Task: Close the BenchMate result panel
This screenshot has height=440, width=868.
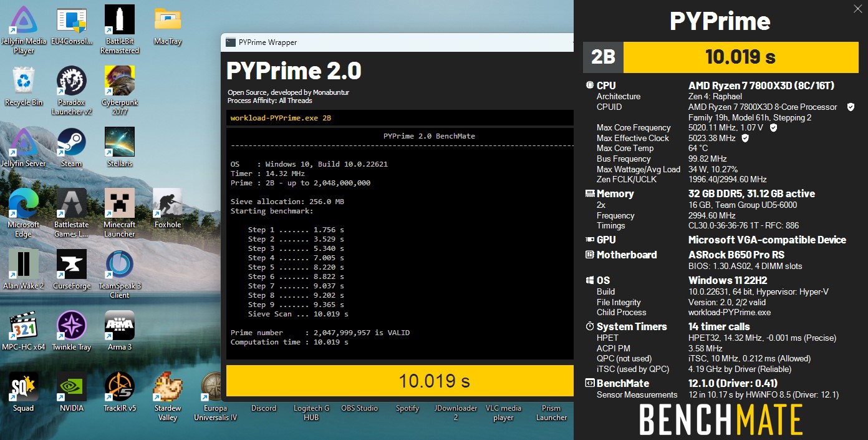Action: point(858,9)
